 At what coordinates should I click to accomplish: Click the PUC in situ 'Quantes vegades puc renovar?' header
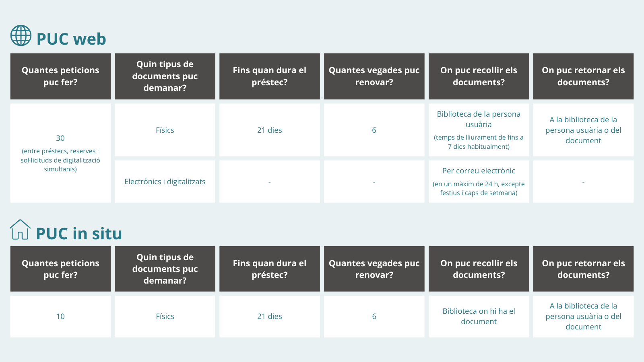374,269
